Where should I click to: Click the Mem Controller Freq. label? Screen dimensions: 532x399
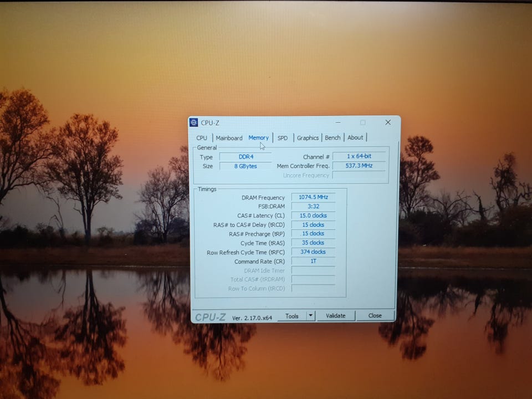coord(303,166)
